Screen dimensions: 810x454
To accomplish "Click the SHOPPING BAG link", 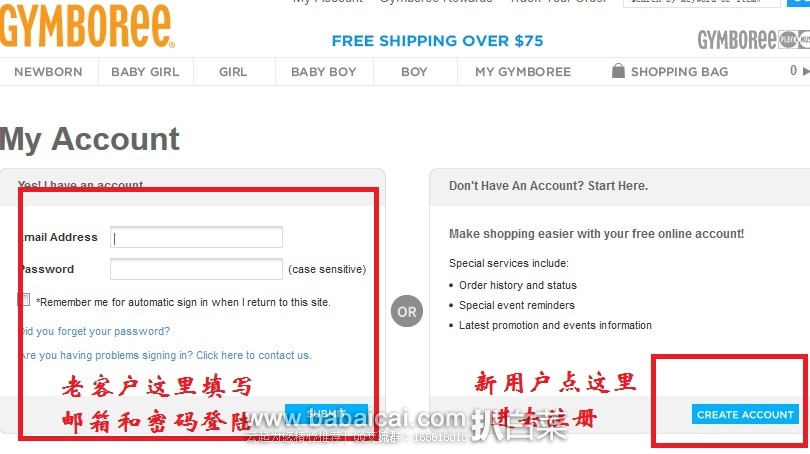I will [679, 72].
